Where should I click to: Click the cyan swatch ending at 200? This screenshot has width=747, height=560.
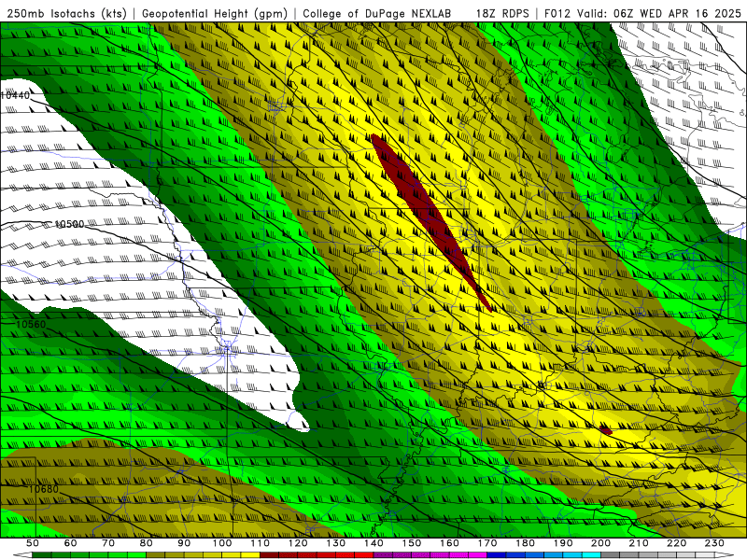tap(591, 555)
